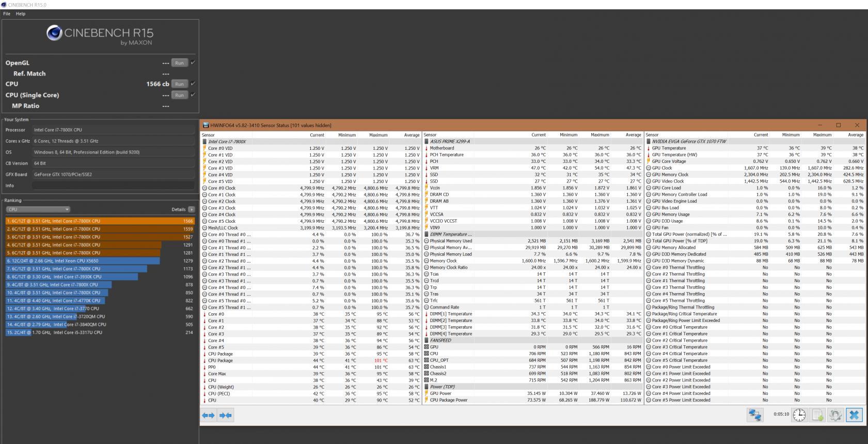The image size is (868, 444).
Task: Click the icon beside Physical Memory Used
Action: 427,241
